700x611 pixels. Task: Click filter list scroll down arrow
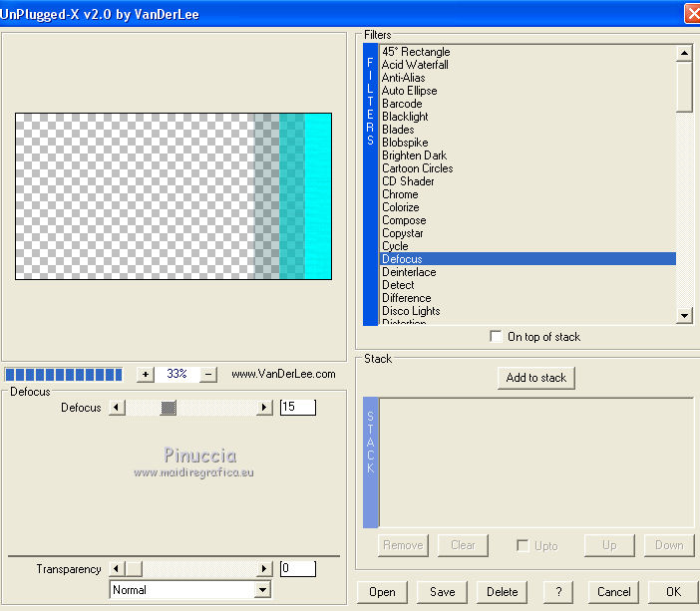click(x=684, y=315)
